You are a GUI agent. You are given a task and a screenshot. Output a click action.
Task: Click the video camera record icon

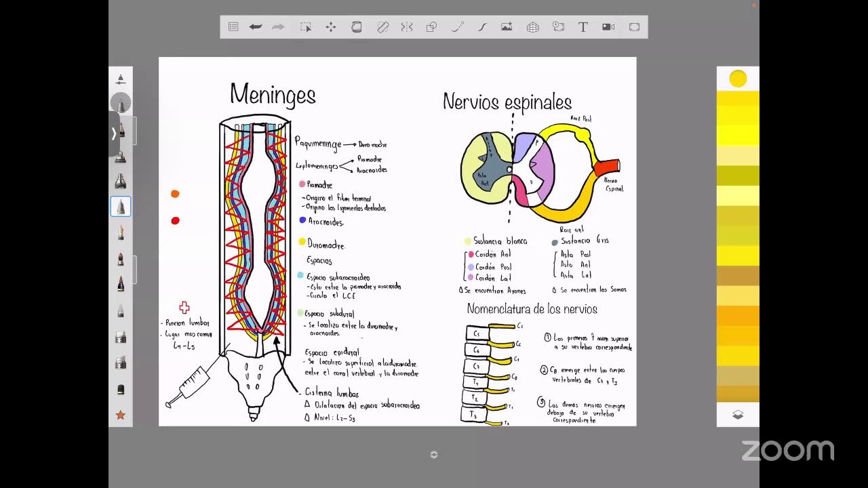click(x=608, y=27)
